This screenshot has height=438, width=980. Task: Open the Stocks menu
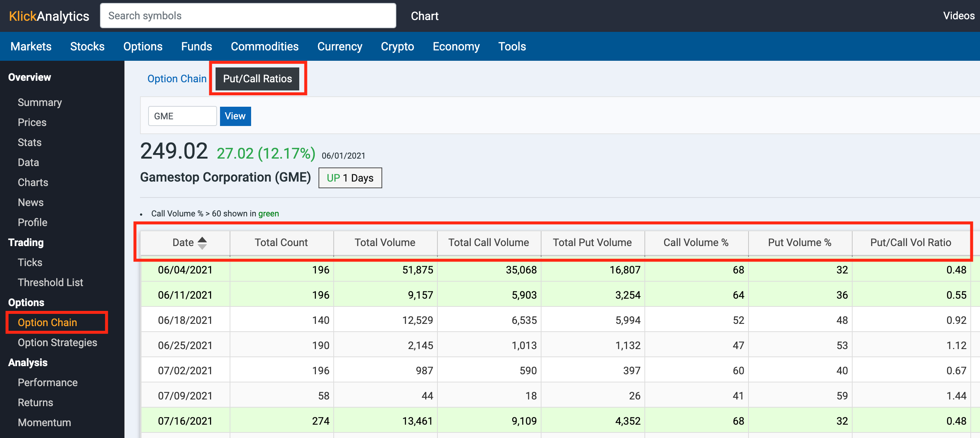pyautogui.click(x=87, y=46)
